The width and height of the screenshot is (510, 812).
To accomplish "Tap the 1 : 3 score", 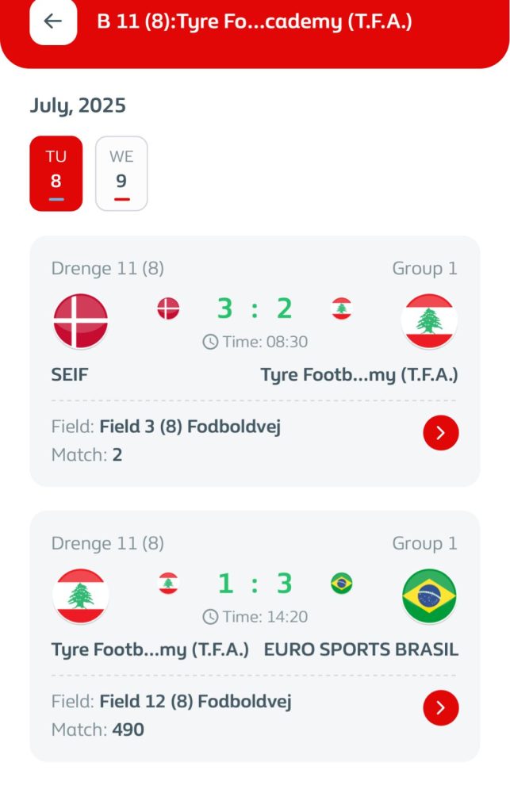I will 255,584.
